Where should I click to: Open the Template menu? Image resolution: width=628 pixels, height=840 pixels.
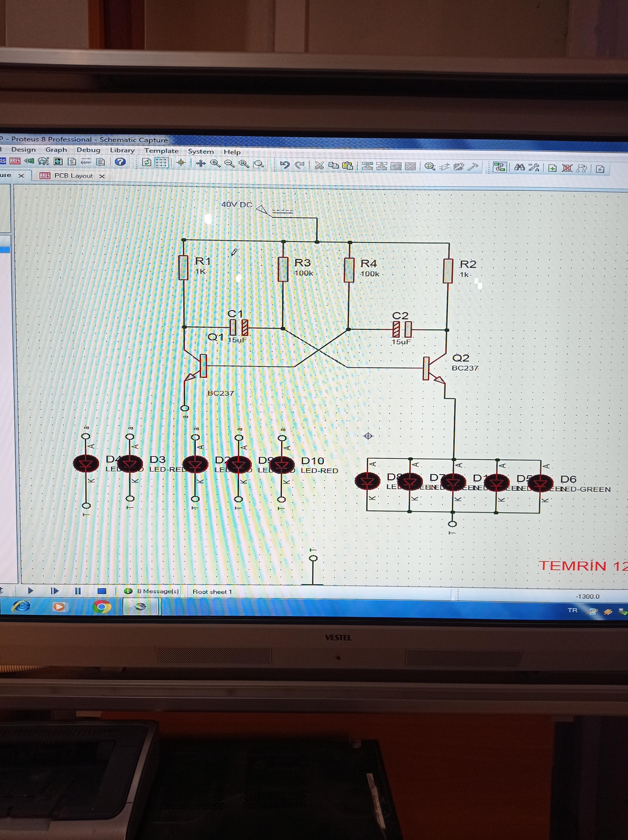click(161, 151)
